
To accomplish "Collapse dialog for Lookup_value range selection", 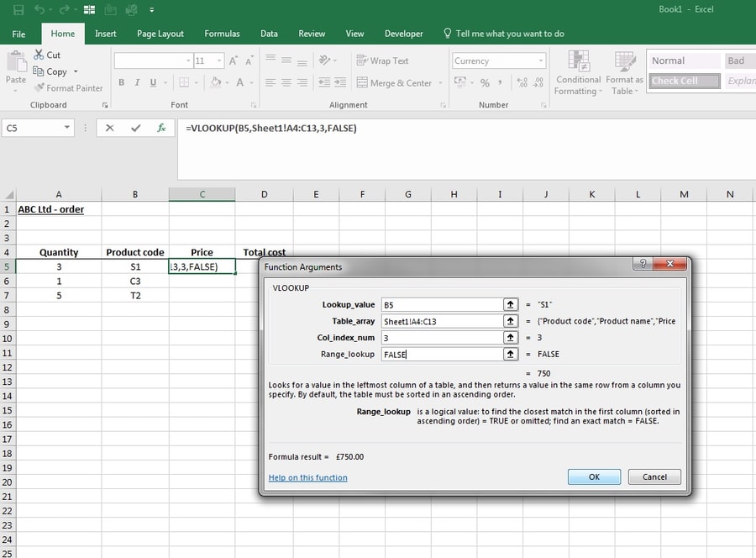I will coord(510,304).
